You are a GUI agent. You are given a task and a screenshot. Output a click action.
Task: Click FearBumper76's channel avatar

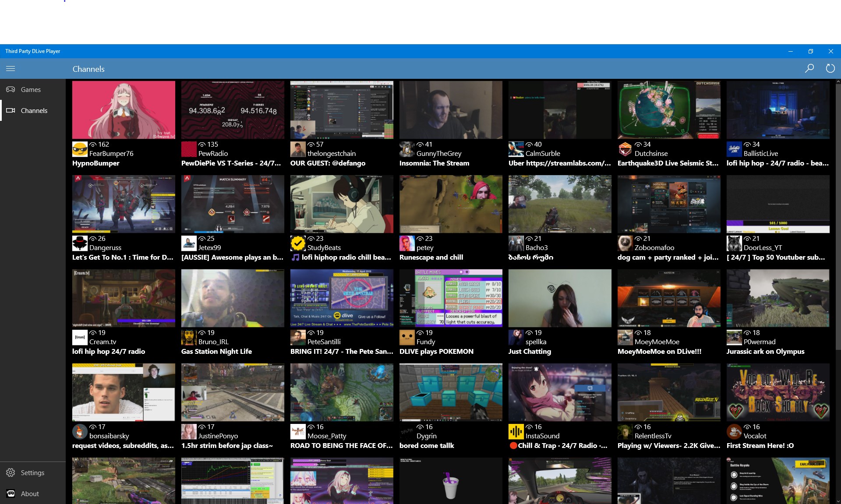[x=79, y=149]
